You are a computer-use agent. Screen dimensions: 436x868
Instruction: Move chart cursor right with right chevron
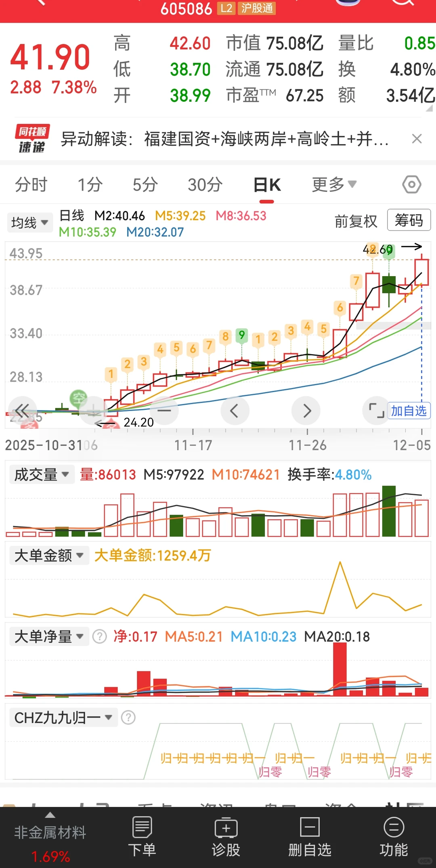(x=306, y=411)
